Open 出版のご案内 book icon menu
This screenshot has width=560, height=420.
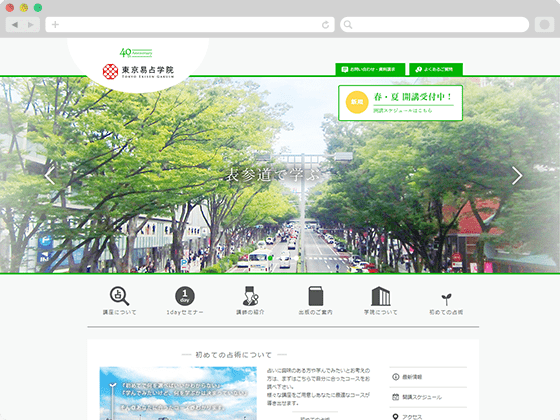315,301
